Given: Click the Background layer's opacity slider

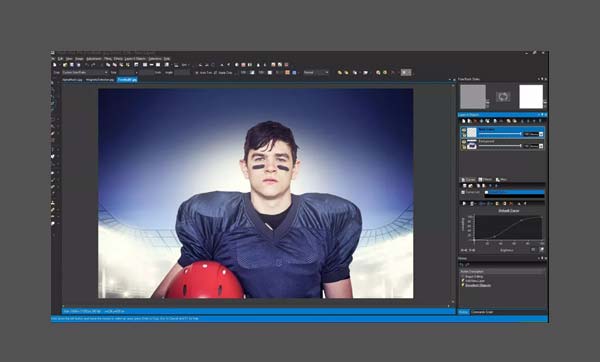Looking at the screenshot, I should click(x=500, y=146).
